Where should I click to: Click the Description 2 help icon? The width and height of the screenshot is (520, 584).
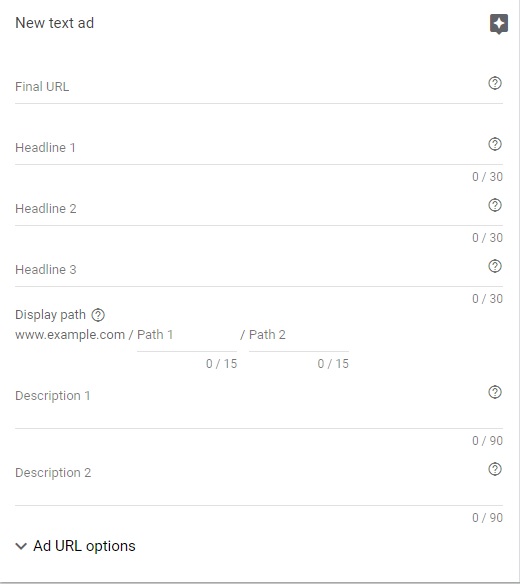[495, 469]
